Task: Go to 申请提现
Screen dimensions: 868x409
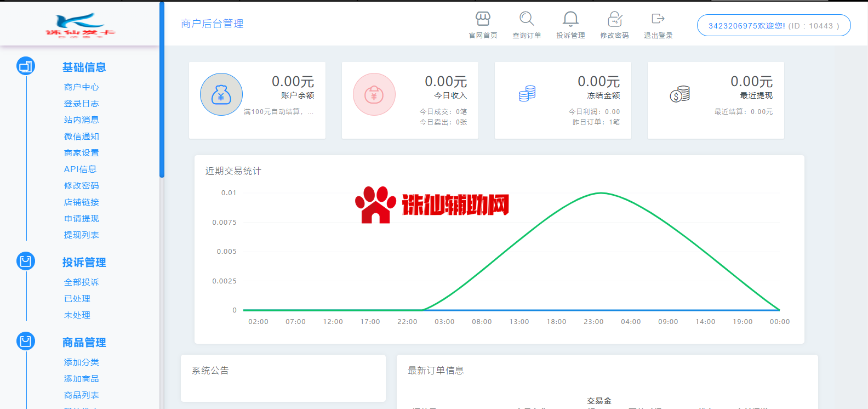Action: [x=81, y=219]
